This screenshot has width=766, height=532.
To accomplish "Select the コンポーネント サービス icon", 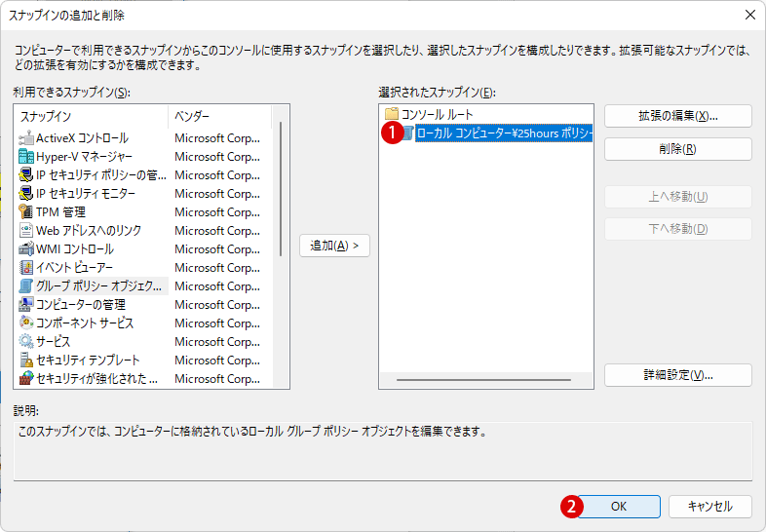I will [26, 323].
